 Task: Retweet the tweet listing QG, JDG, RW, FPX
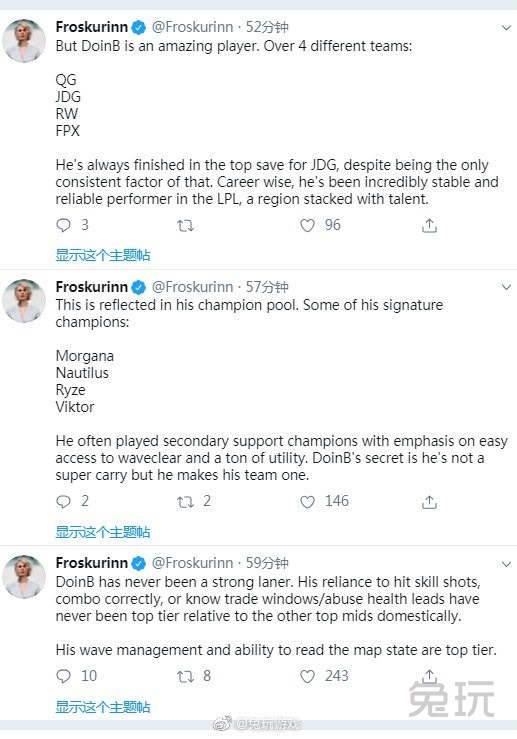click(x=185, y=226)
